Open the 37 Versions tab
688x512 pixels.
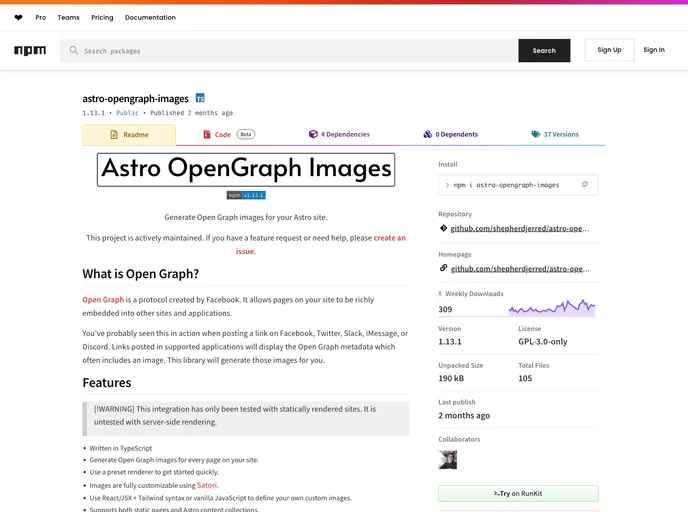click(555, 134)
